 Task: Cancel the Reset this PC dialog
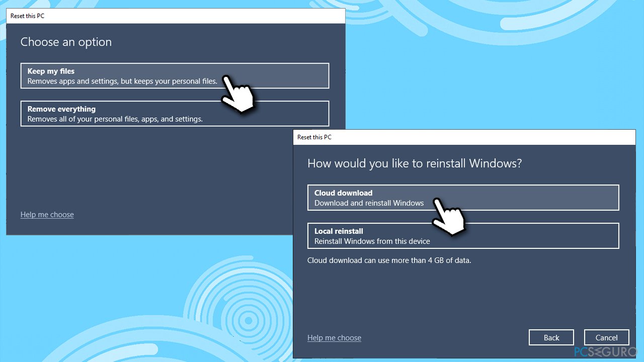click(x=607, y=337)
